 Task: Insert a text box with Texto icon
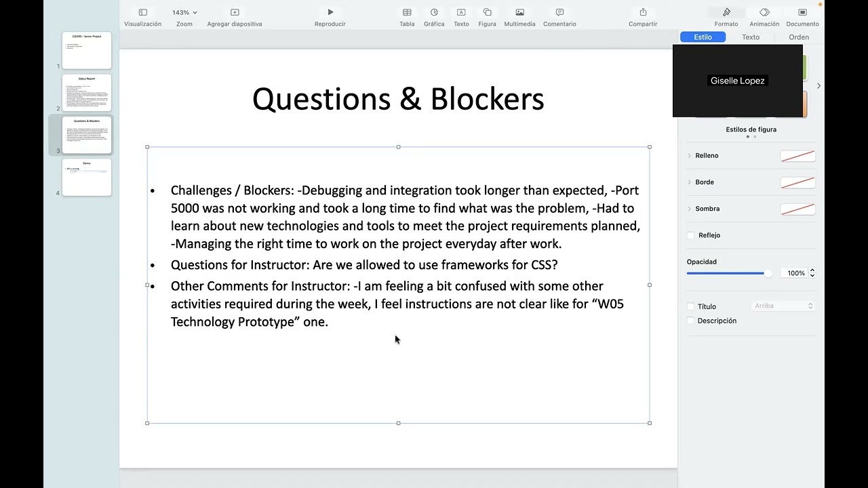point(461,12)
